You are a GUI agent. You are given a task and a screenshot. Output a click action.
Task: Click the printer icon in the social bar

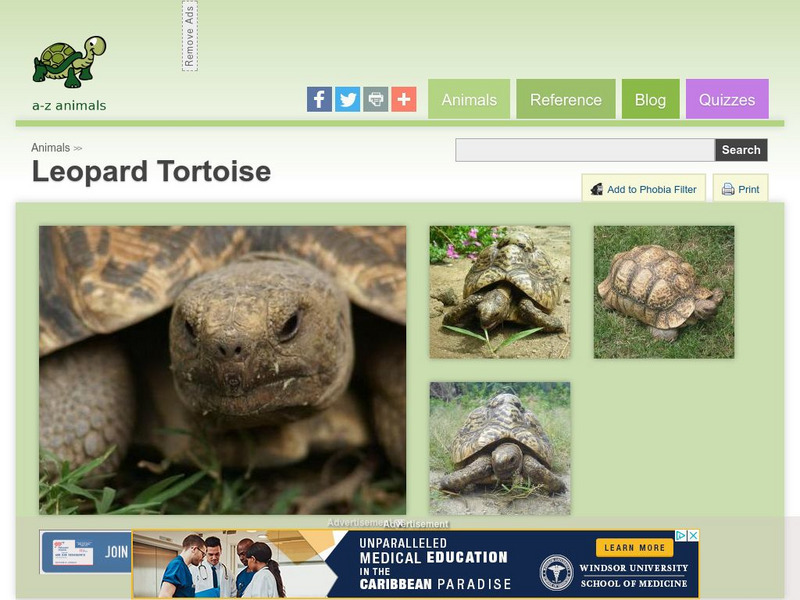point(374,98)
